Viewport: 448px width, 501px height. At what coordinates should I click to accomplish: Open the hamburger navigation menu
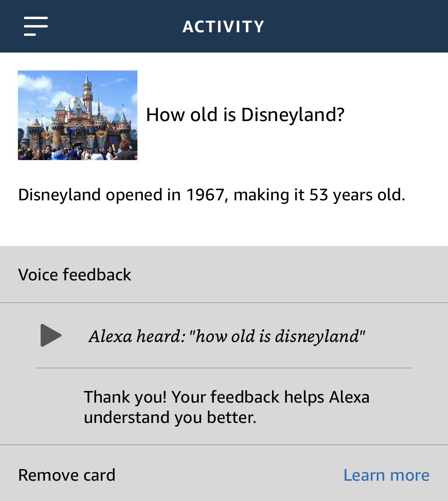click(35, 26)
